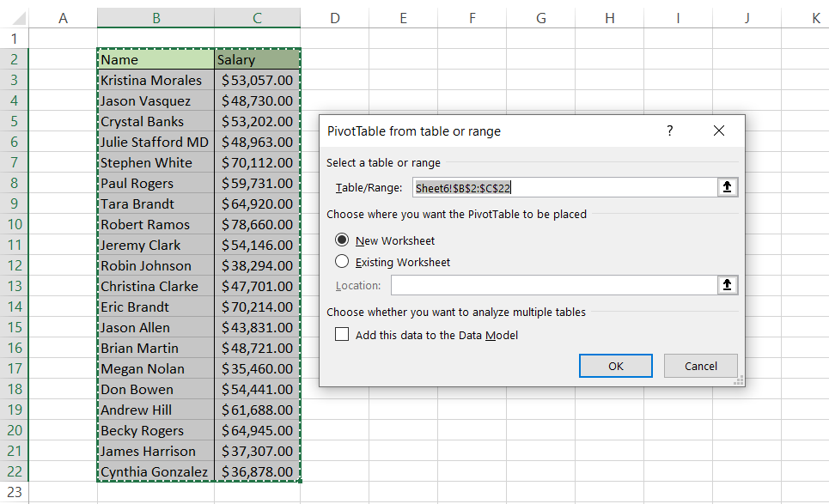
Task: Select column B header
Action: (155, 18)
